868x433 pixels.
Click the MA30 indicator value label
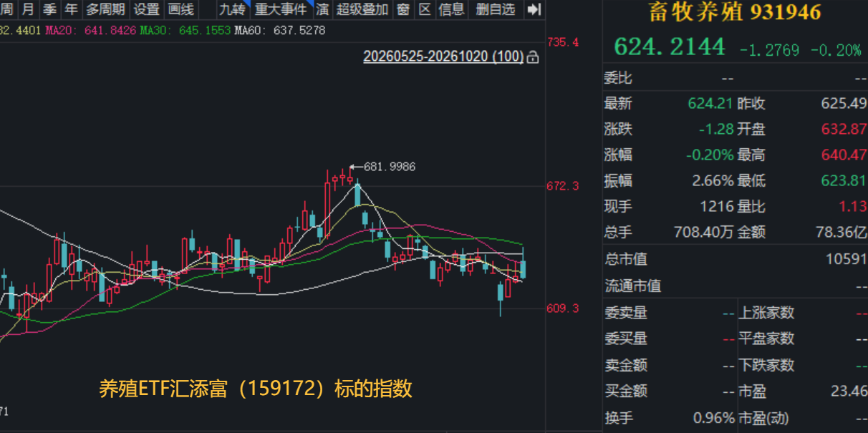[185, 31]
